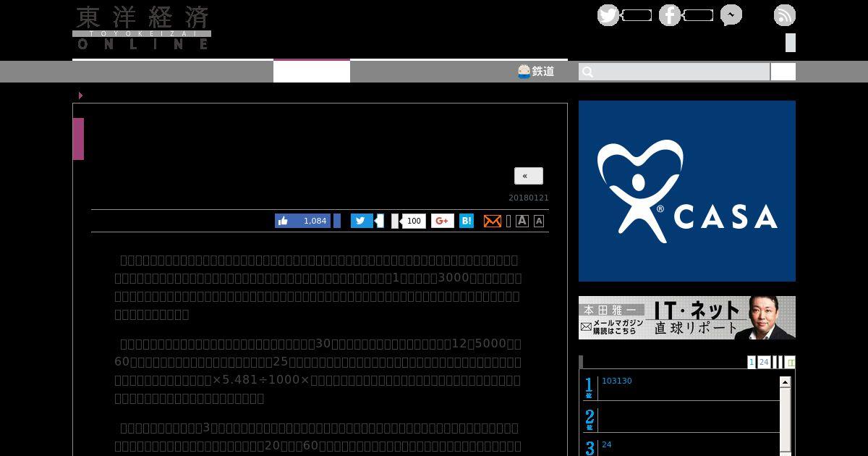Viewport: 868px width, 456px height.
Task: Select the small A font size icon
Action: [539, 221]
